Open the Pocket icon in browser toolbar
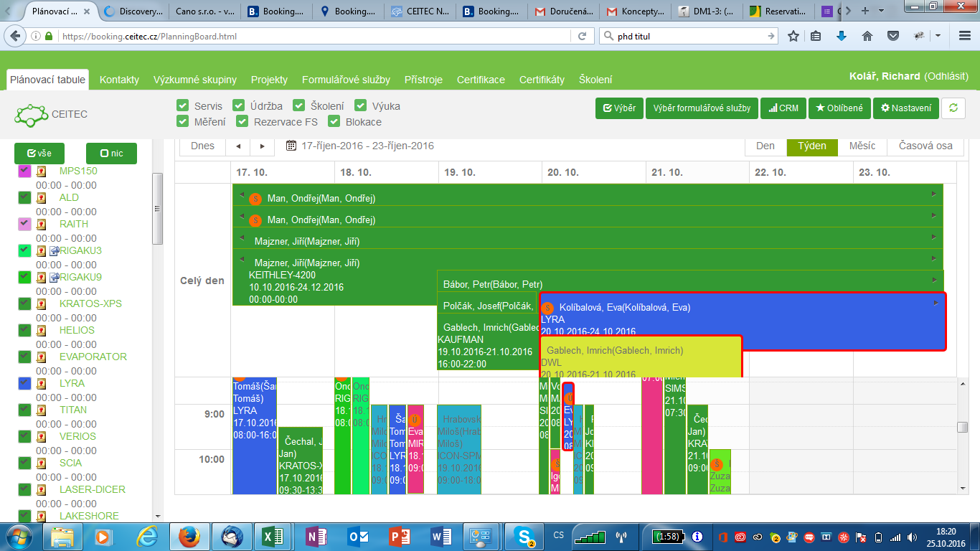The image size is (980, 551). 892,36
